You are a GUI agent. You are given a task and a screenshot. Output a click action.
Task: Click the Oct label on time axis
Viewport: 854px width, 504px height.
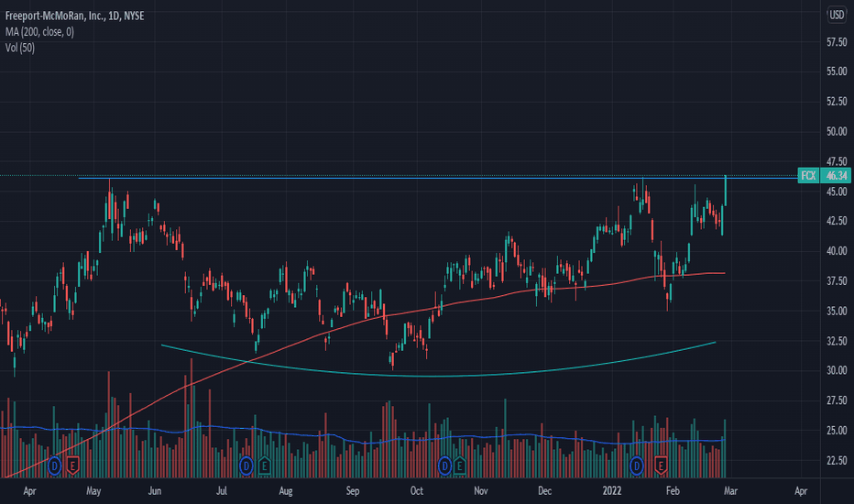point(417,491)
